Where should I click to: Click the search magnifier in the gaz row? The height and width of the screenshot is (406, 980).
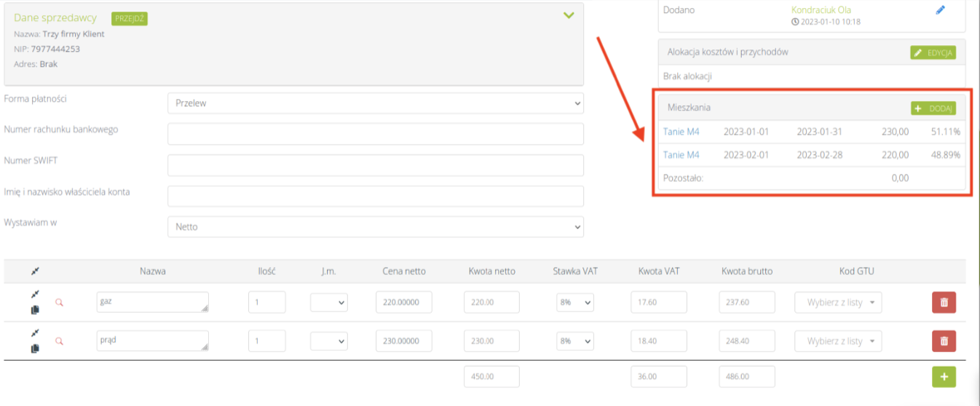pyautogui.click(x=60, y=302)
